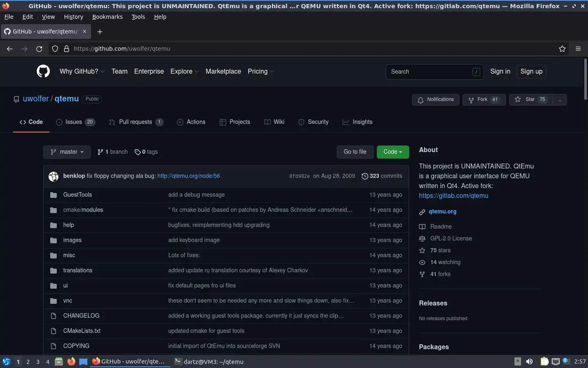Click the history clock icon near commits
The width and height of the screenshot is (588, 368).
[365, 176]
